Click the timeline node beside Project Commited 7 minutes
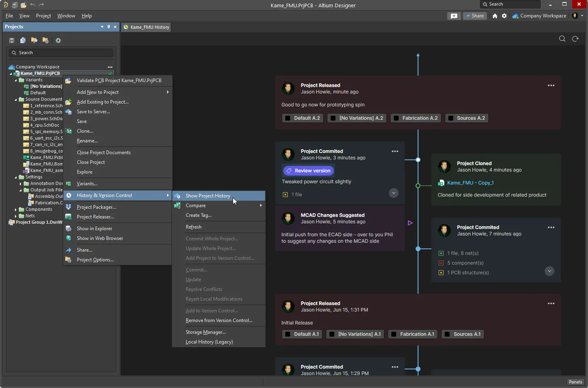Image resolution: width=588 pixels, height=388 pixels. point(418,249)
